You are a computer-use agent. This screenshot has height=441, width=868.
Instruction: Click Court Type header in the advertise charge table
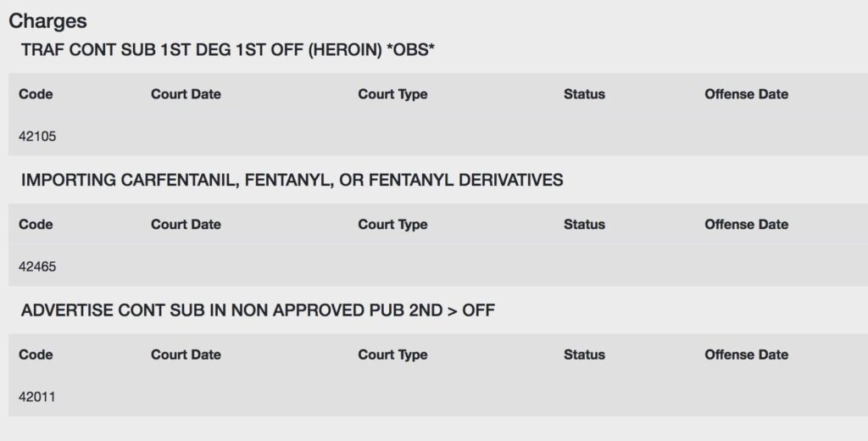click(392, 354)
